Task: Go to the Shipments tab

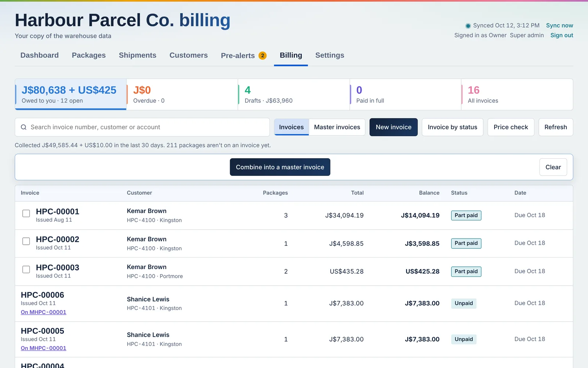Action: pos(137,55)
